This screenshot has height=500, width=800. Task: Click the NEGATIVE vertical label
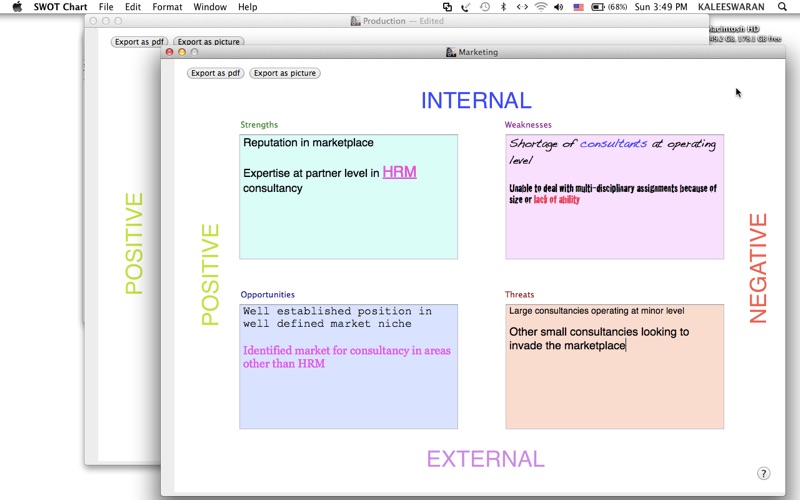point(758,268)
